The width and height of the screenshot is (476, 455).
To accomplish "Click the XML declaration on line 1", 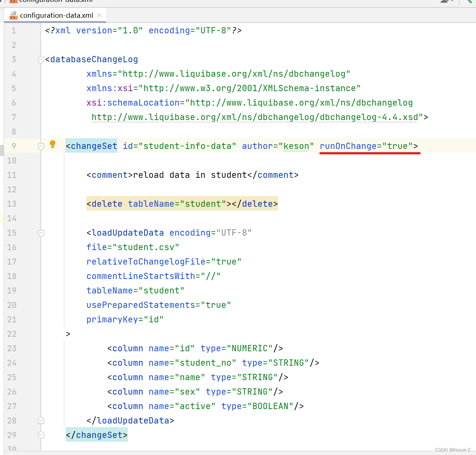I will [143, 30].
